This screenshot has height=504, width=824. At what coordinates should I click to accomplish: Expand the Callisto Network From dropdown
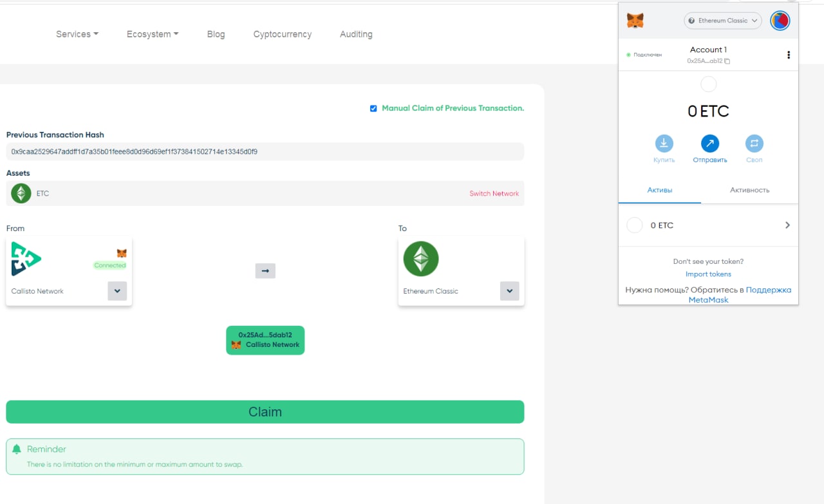117,291
